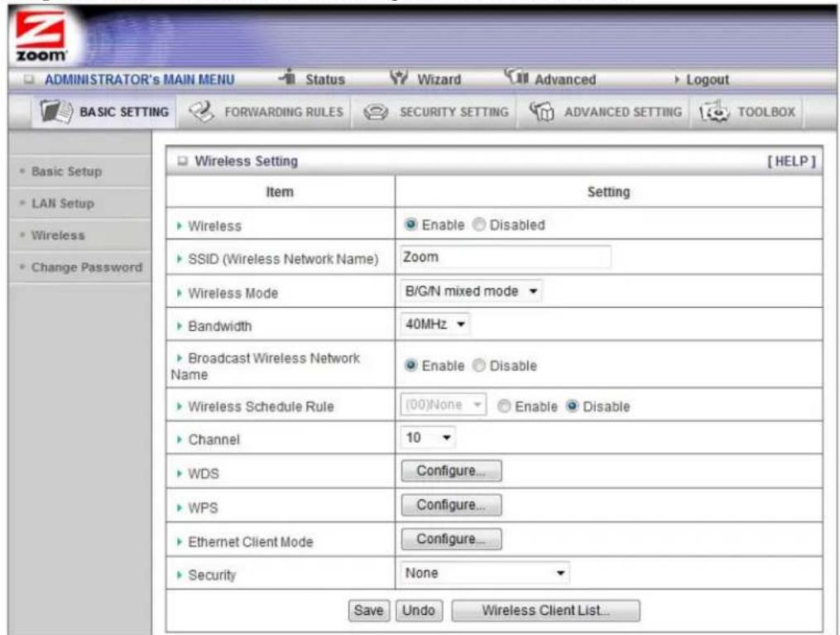Click the Zoom logo
Viewport: 840px width, 635px height.
coord(41,36)
